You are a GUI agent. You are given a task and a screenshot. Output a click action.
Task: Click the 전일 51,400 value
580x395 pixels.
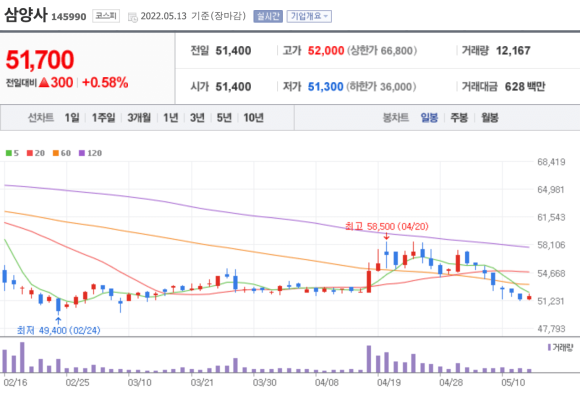point(233,50)
